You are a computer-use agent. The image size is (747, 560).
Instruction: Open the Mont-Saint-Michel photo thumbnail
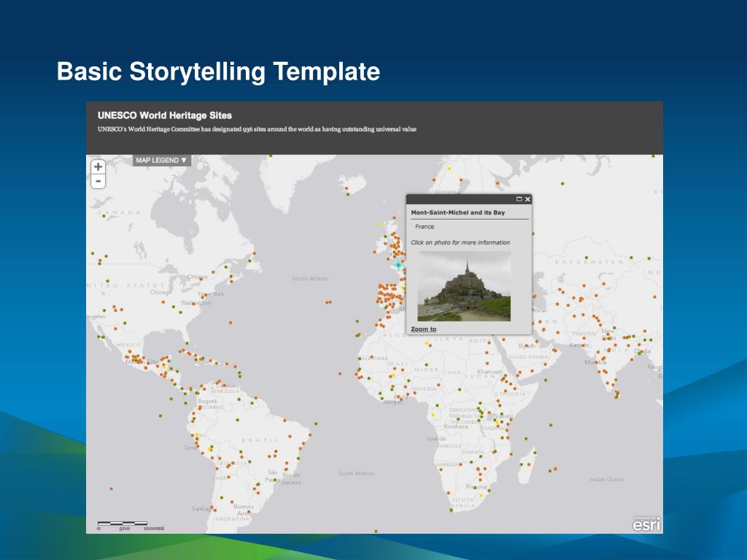[x=464, y=286]
